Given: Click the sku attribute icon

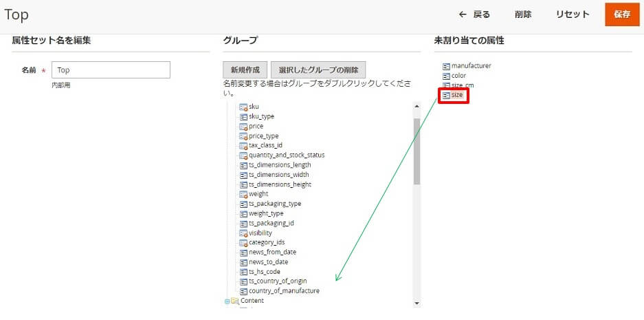Looking at the screenshot, I should 243,107.
